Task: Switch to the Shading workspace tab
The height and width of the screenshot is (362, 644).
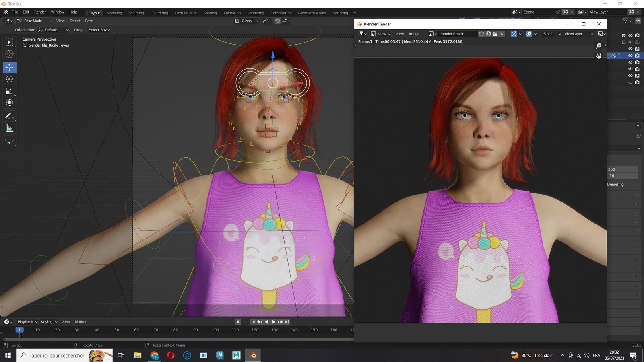Action: coord(210,13)
